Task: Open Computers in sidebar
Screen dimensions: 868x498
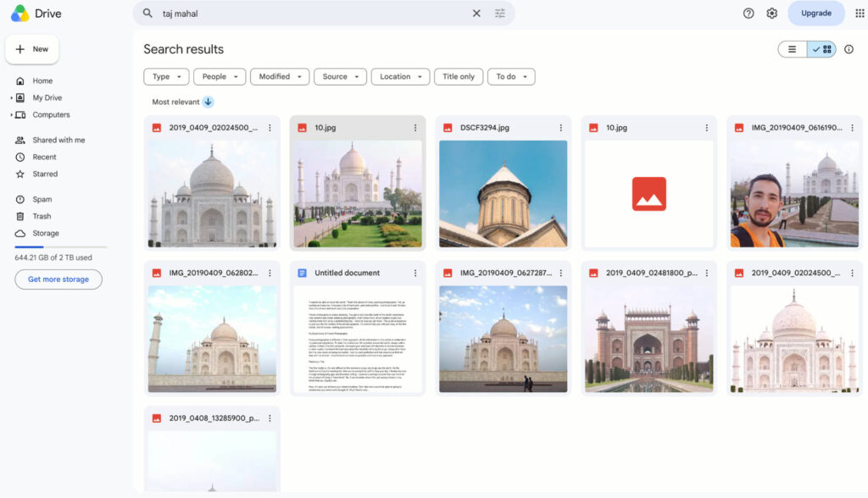Action: (51, 115)
